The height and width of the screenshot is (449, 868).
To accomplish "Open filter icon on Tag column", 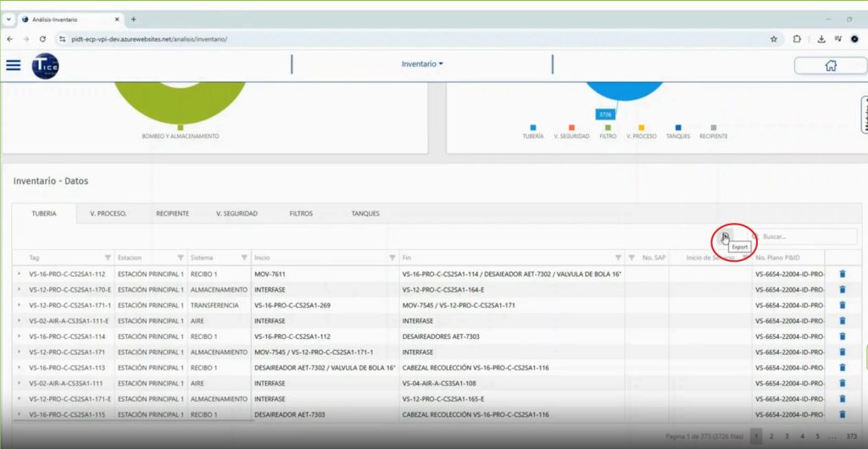I will coord(108,258).
